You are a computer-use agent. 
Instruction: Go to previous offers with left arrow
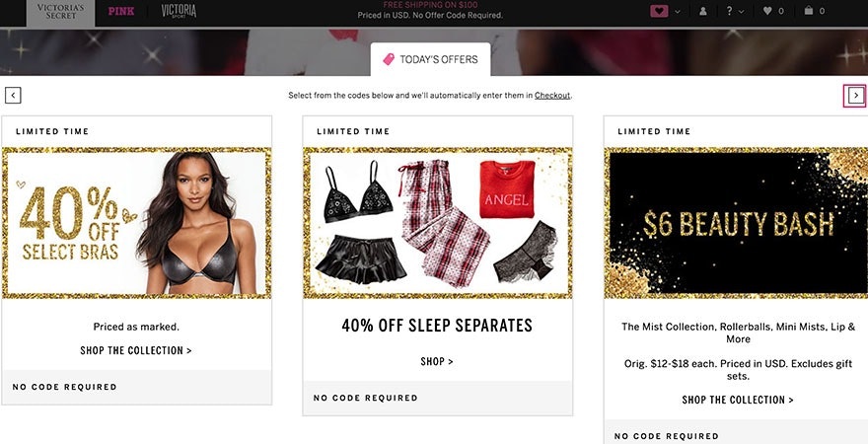pyautogui.click(x=13, y=96)
